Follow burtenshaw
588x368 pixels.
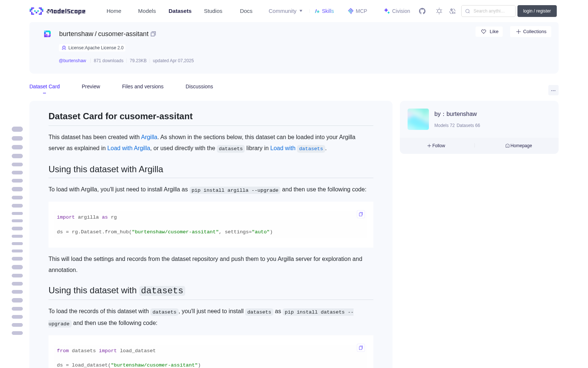436,146
